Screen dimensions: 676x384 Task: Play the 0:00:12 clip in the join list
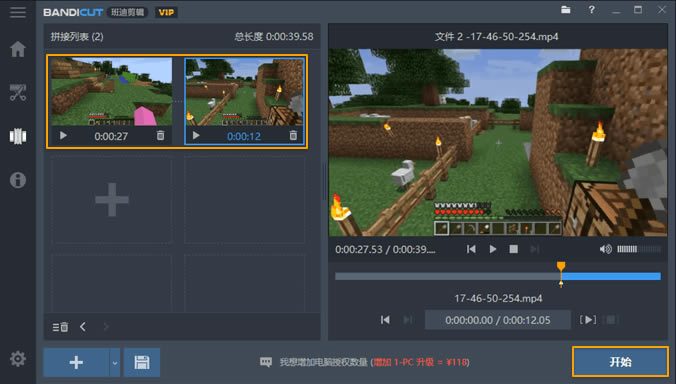pyautogui.click(x=196, y=136)
